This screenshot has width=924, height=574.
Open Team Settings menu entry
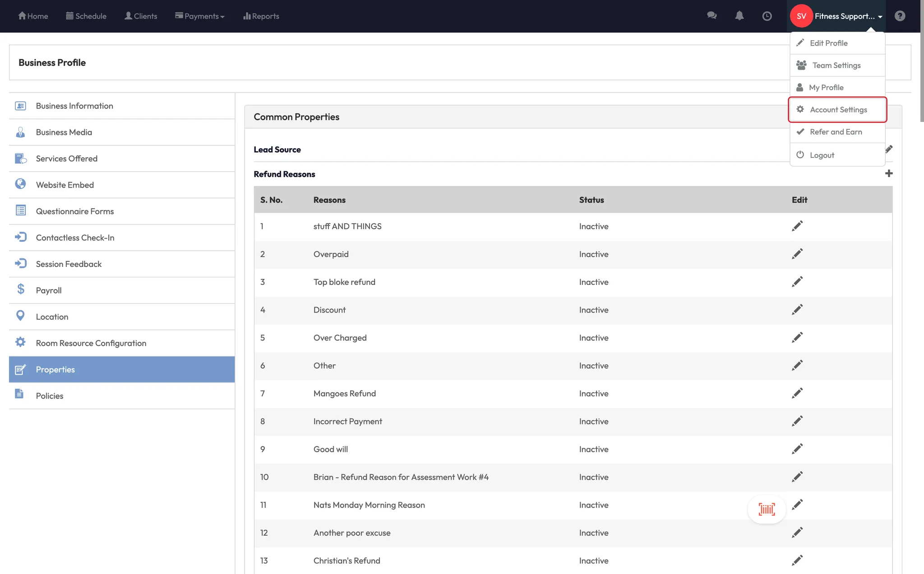click(836, 65)
